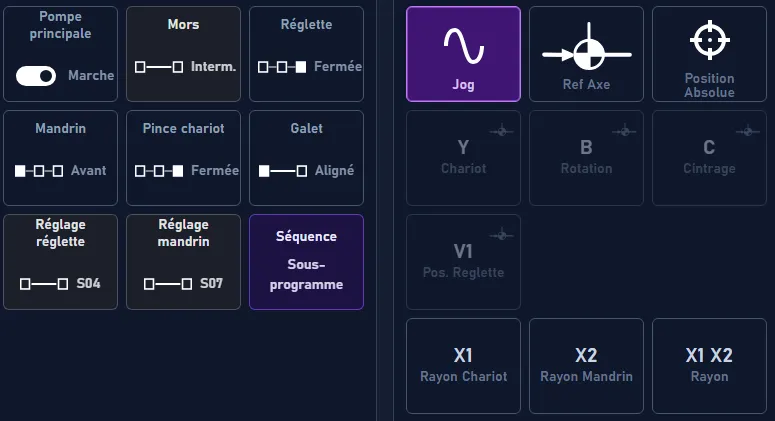
Task: Select the Position Absolue crosshair icon
Action: click(x=710, y=40)
